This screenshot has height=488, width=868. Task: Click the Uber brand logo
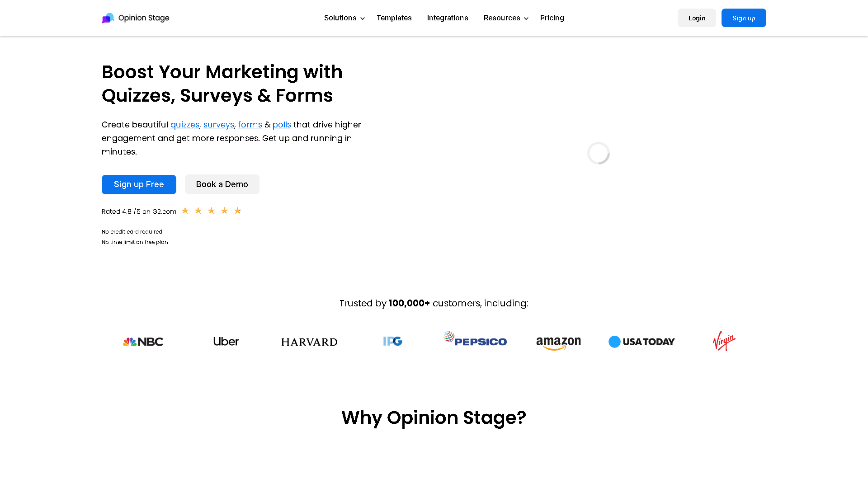point(226,341)
